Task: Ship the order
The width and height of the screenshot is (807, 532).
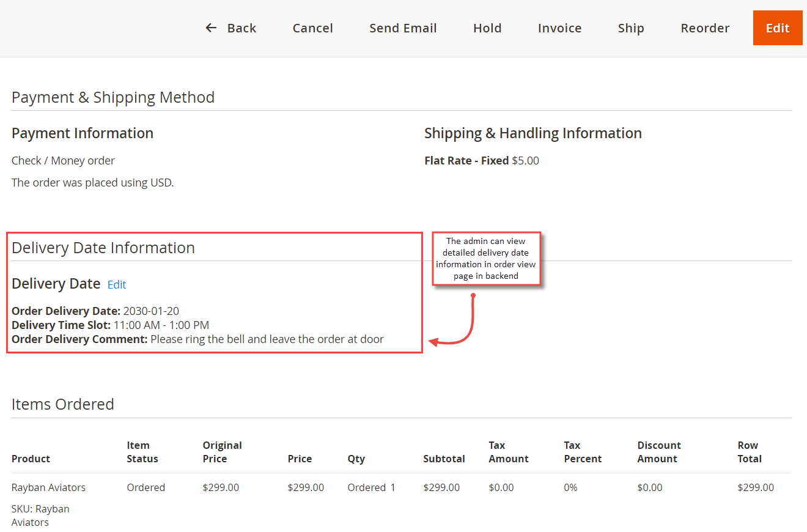Action: [631, 28]
